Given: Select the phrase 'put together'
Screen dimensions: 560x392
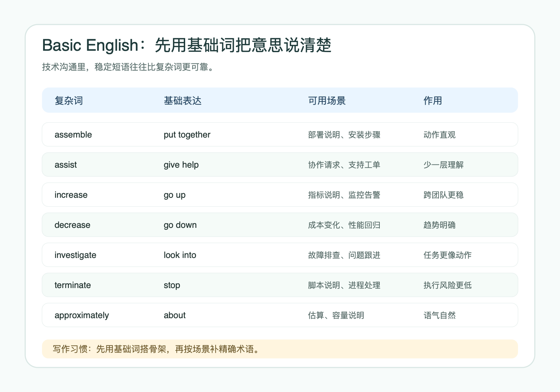Looking at the screenshot, I should pyautogui.click(x=187, y=135).
